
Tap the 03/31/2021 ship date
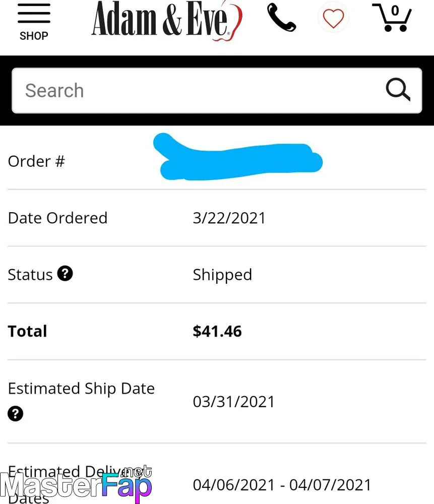click(x=234, y=402)
